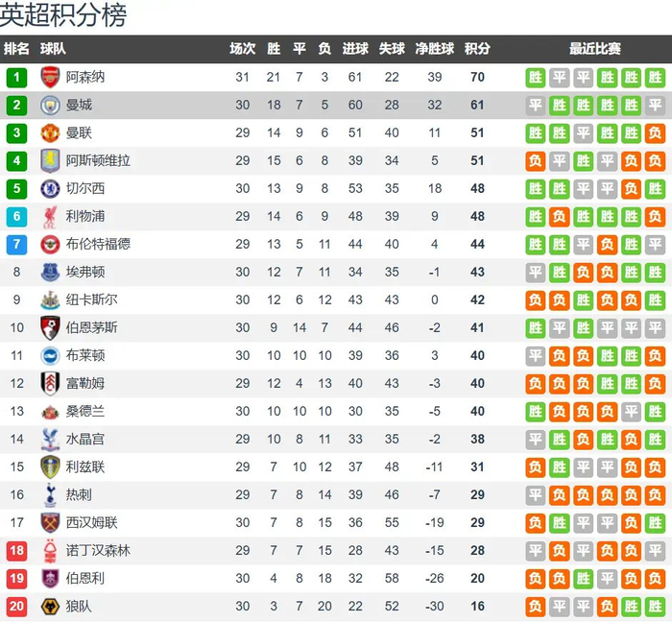Click the Wolves (狼队) crest icon
Screen dimensions: 672x622
(x=50, y=607)
